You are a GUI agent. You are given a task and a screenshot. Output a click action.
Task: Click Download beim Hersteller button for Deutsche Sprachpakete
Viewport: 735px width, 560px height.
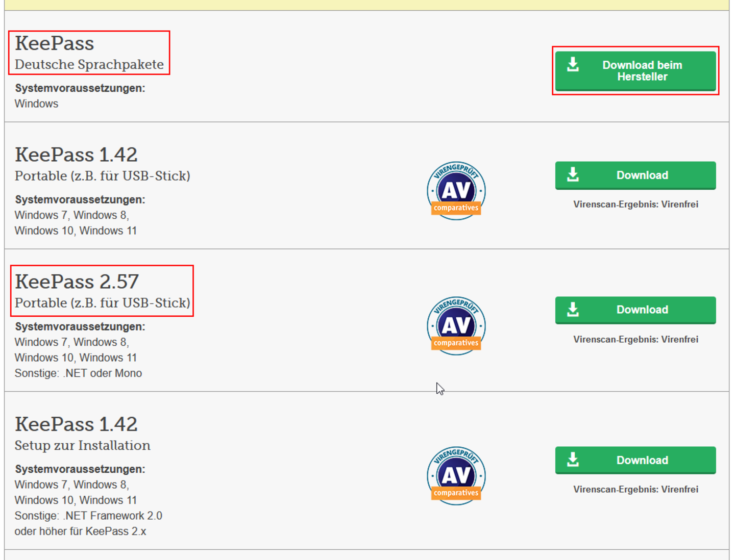pyautogui.click(x=635, y=71)
